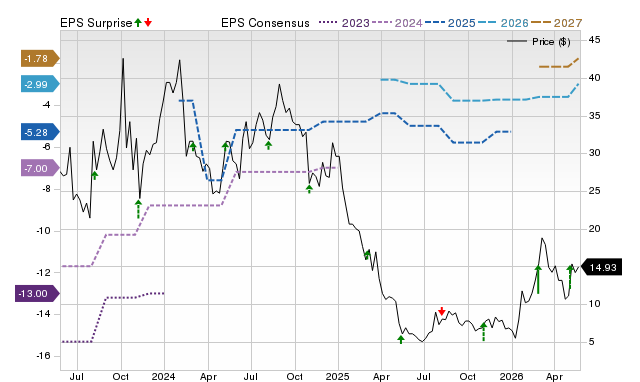
Task: Click the 2024 legend entry
Action: pyautogui.click(x=397, y=23)
